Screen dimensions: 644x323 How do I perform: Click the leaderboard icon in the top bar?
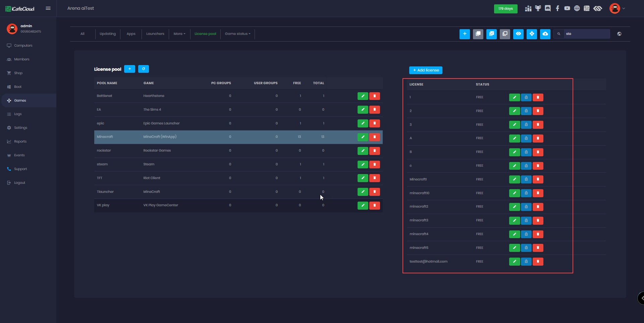[x=528, y=8]
